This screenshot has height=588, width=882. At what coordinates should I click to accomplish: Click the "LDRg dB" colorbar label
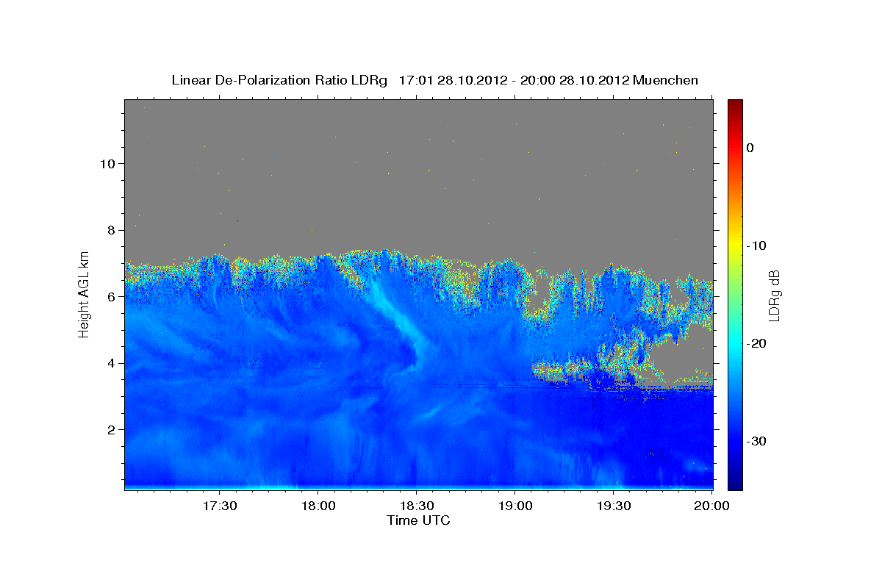pos(774,295)
